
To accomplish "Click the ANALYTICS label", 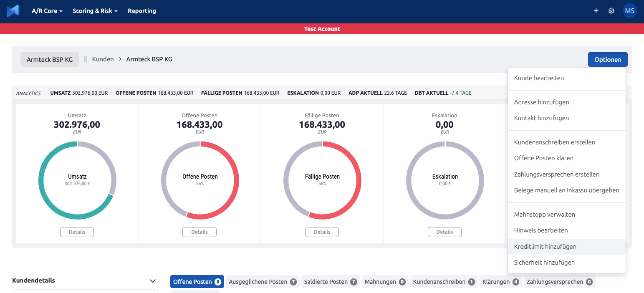I will coord(28,93).
